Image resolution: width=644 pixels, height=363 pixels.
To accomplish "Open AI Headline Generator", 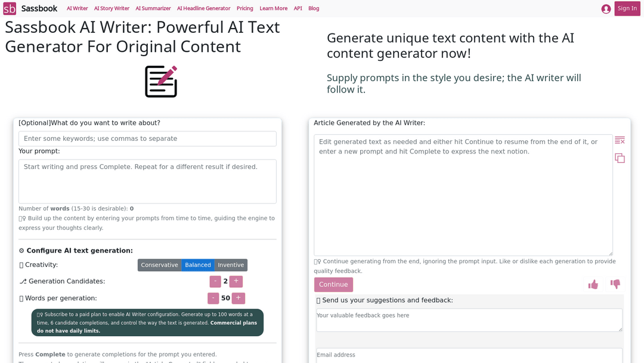I will 204,8.
